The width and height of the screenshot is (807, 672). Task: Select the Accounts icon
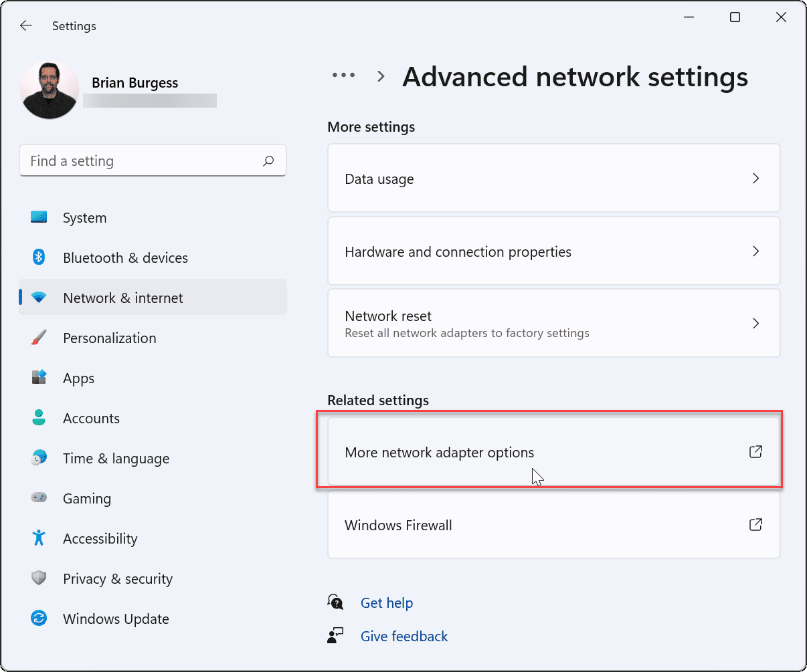[39, 417]
